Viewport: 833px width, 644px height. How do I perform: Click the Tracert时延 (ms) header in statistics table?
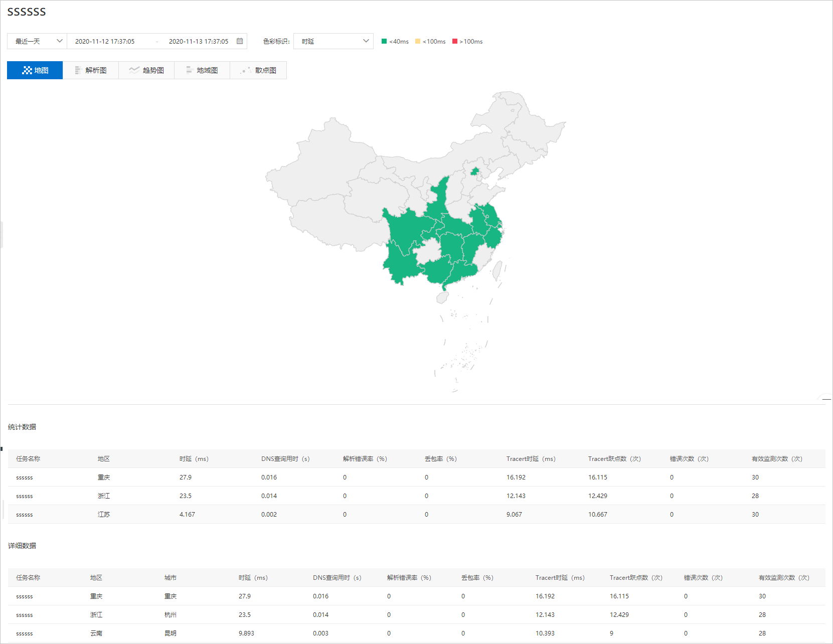point(531,459)
